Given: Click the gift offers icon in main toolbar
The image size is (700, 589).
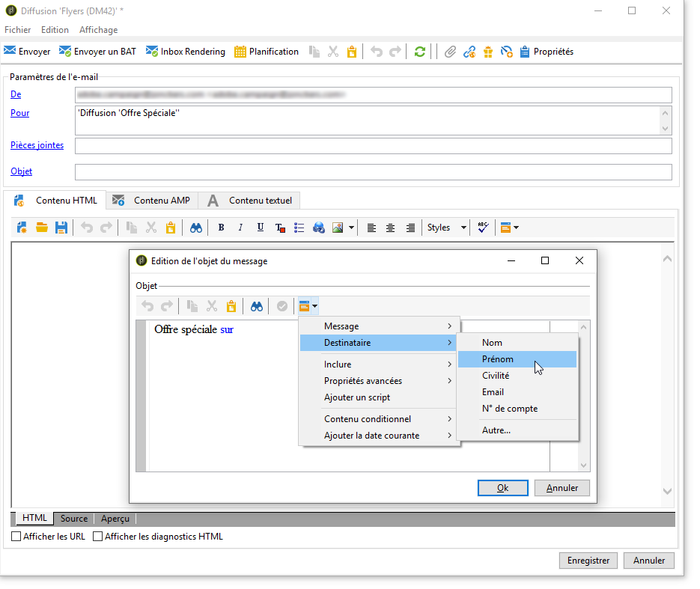Looking at the screenshot, I should [x=488, y=52].
